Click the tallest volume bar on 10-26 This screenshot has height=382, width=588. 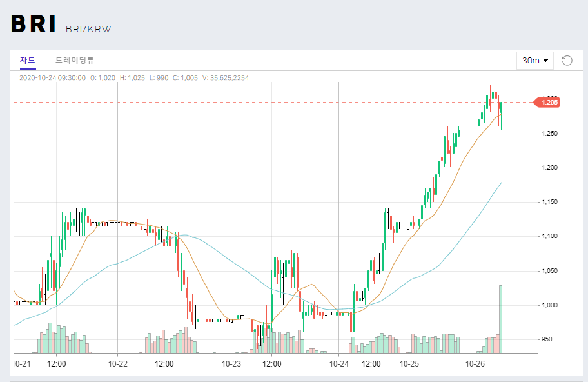point(500,319)
